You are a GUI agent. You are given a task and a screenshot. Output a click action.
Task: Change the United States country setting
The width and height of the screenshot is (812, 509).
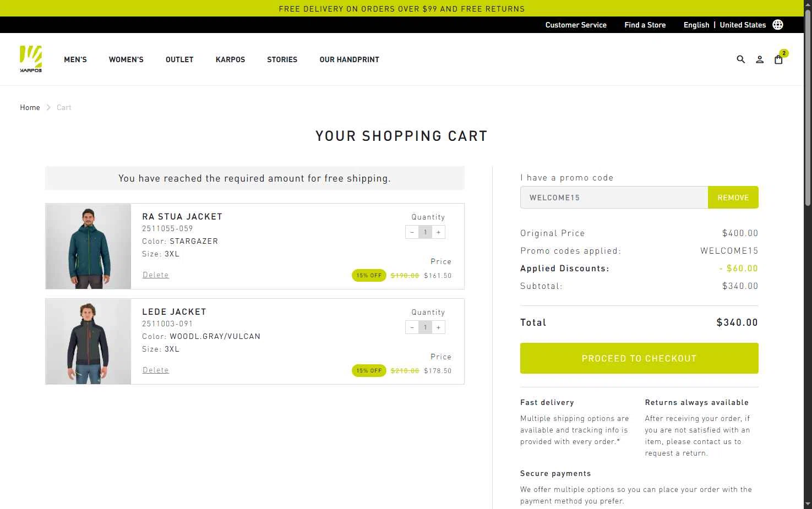point(743,25)
